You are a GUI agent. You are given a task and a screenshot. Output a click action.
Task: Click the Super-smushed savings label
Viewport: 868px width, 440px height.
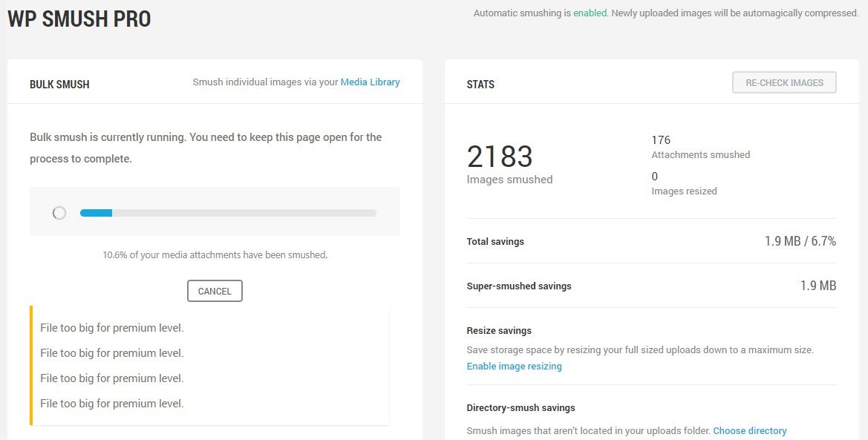coord(519,286)
